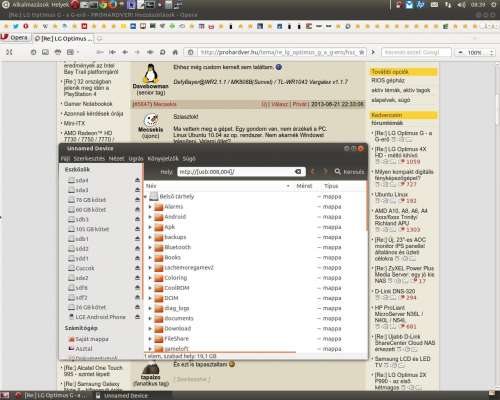Expand the Android folder
500x400 pixels.
click(x=150, y=217)
